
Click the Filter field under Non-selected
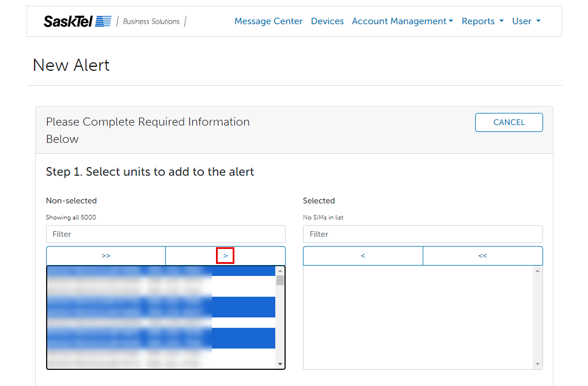click(166, 234)
